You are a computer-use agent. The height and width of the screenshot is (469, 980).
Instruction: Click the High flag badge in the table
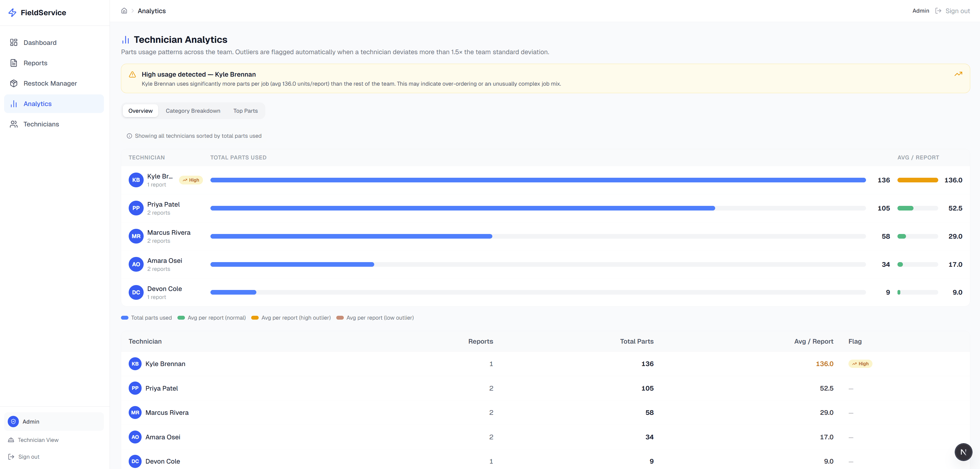(860, 363)
